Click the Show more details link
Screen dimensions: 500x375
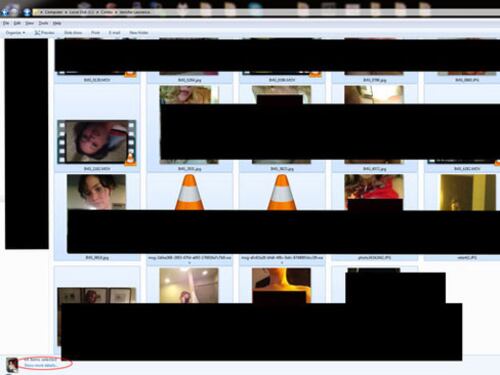[42, 366]
